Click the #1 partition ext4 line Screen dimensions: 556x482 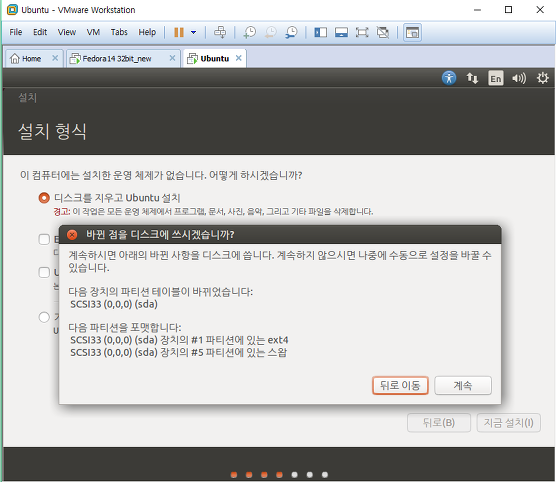click(x=179, y=340)
